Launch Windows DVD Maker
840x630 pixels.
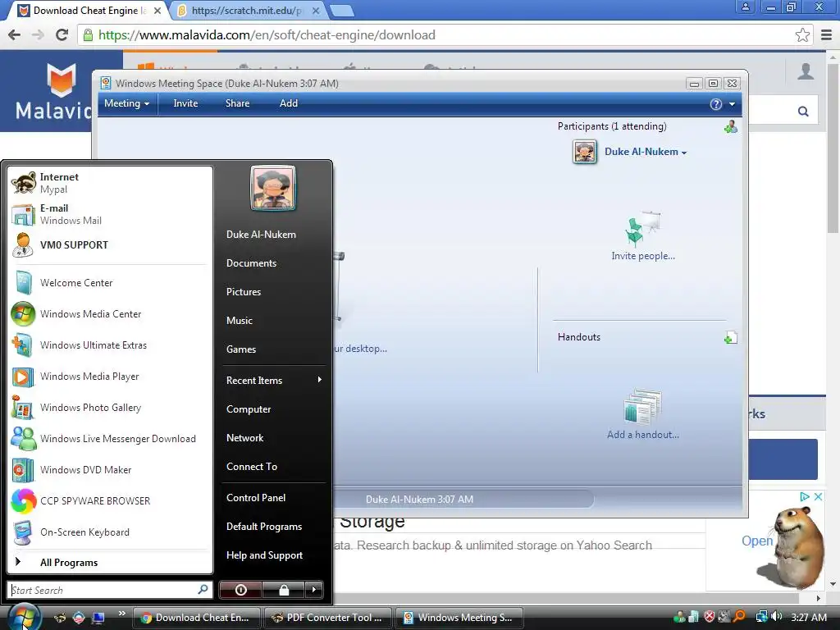tap(109, 469)
